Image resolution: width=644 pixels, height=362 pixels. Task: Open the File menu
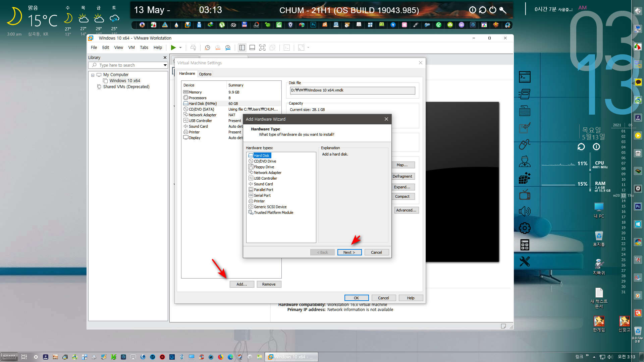[x=94, y=48]
